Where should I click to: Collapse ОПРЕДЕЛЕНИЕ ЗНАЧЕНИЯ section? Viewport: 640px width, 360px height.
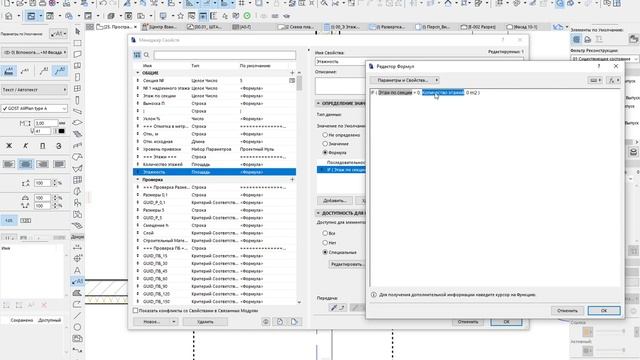(318, 103)
